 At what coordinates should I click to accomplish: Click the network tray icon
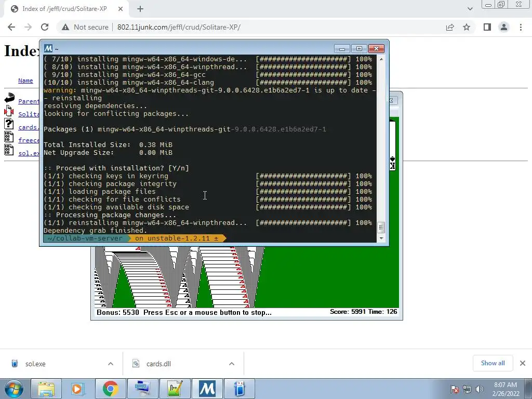[x=467, y=389]
